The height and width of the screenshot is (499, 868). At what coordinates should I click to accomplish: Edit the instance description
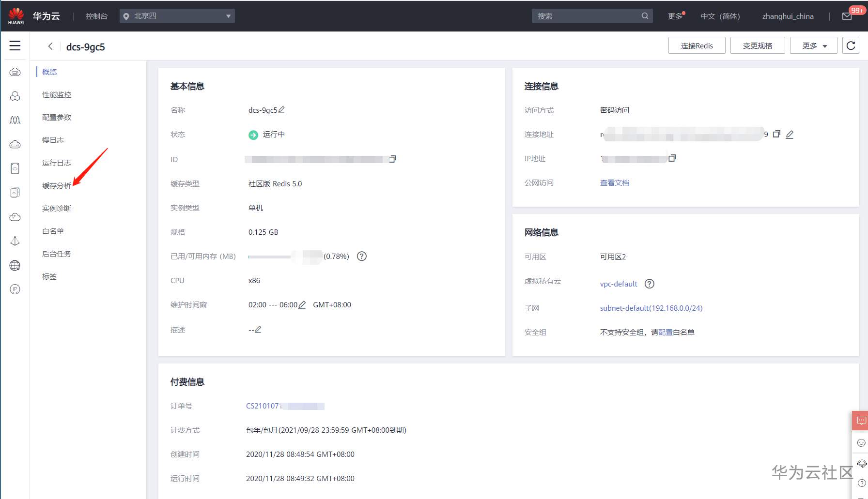tap(258, 330)
